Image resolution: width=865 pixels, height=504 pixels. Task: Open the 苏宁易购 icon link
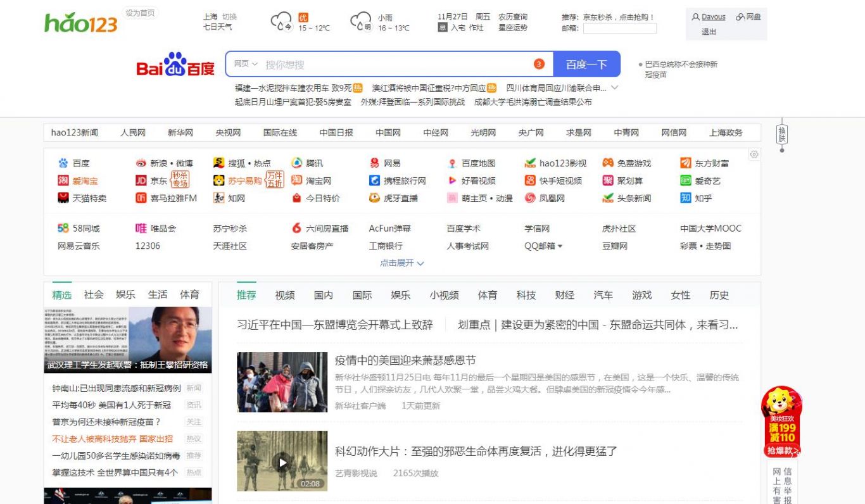(x=219, y=181)
